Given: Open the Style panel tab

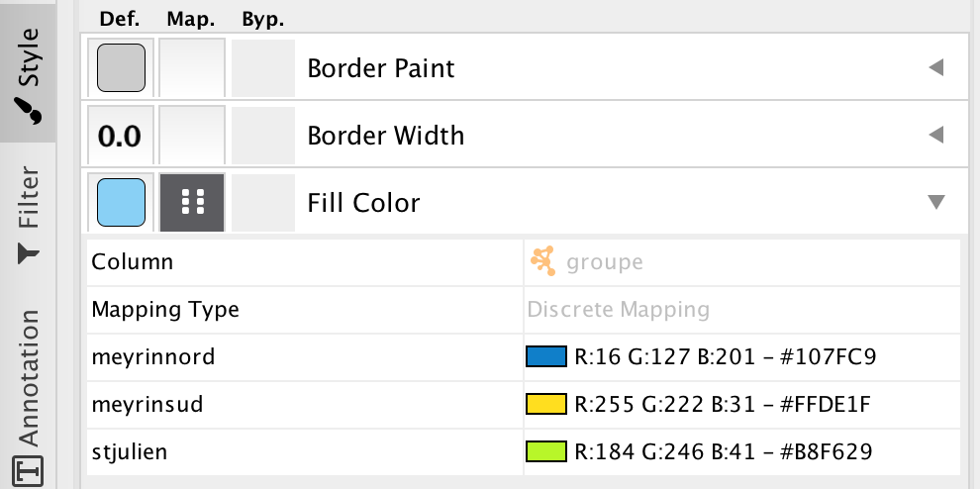Looking at the screenshot, I should pos(28,74).
